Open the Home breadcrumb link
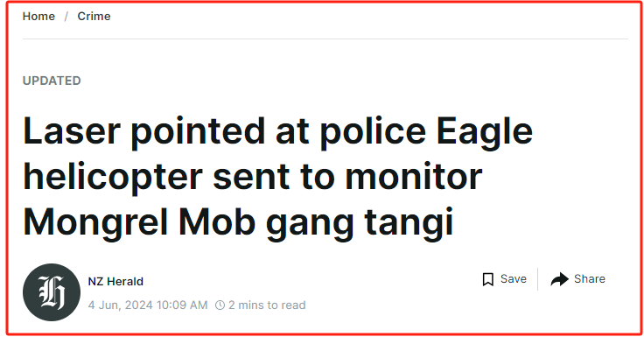Viewport: 644px width, 337px height. [38, 16]
